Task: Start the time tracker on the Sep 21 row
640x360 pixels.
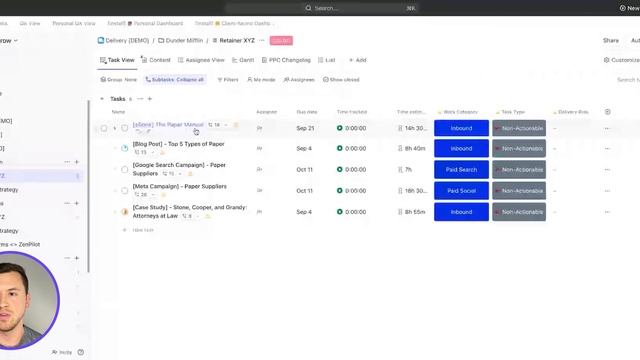Action: click(340, 128)
